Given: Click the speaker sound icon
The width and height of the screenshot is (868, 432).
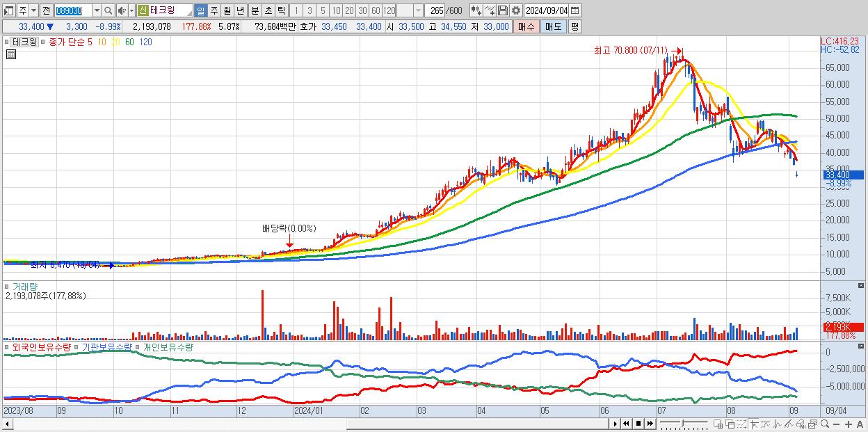Looking at the screenshot, I should (122, 10).
